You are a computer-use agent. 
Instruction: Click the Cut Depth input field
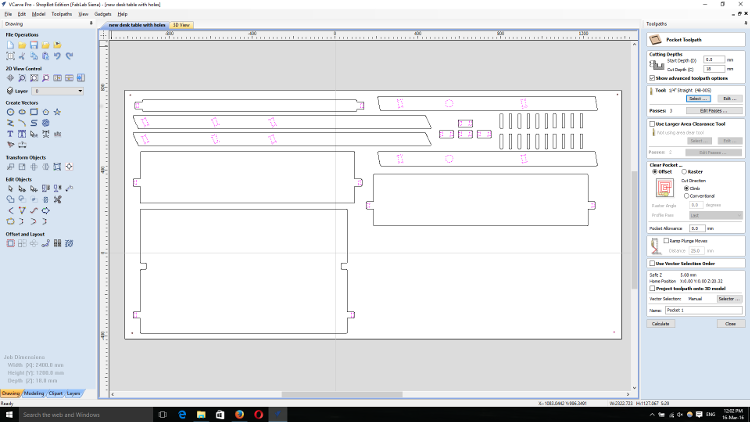tap(714, 69)
